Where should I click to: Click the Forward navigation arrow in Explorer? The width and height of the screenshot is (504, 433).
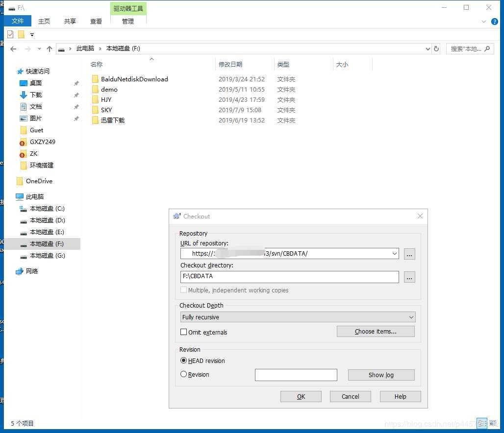pyautogui.click(x=27, y=49)
